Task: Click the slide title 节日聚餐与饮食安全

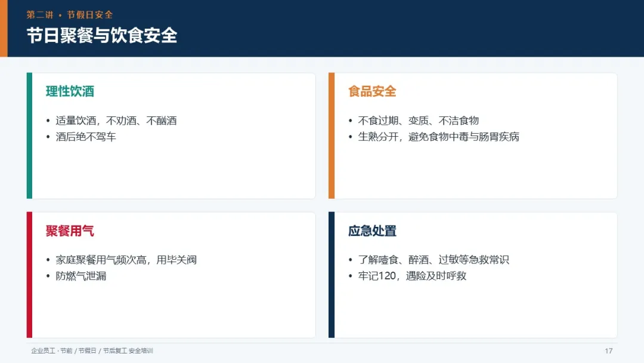Action: (x=102, y=35)
